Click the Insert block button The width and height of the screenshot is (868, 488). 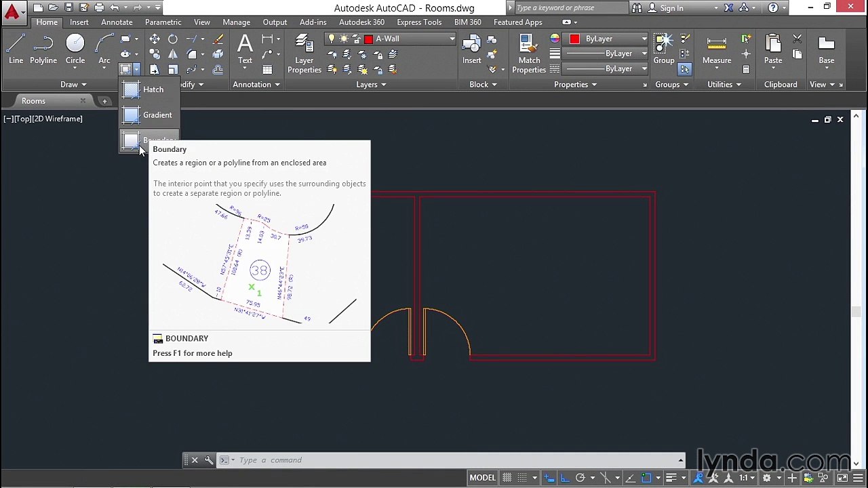click(x=472, y=50)
